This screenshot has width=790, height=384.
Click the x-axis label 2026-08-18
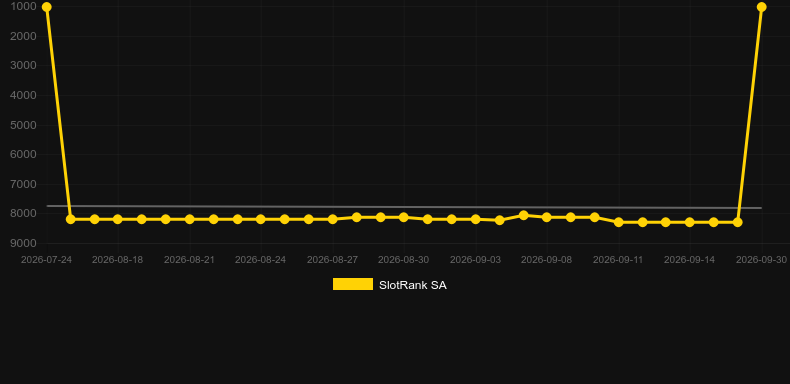pyautogui.click(x=117, y=260)
